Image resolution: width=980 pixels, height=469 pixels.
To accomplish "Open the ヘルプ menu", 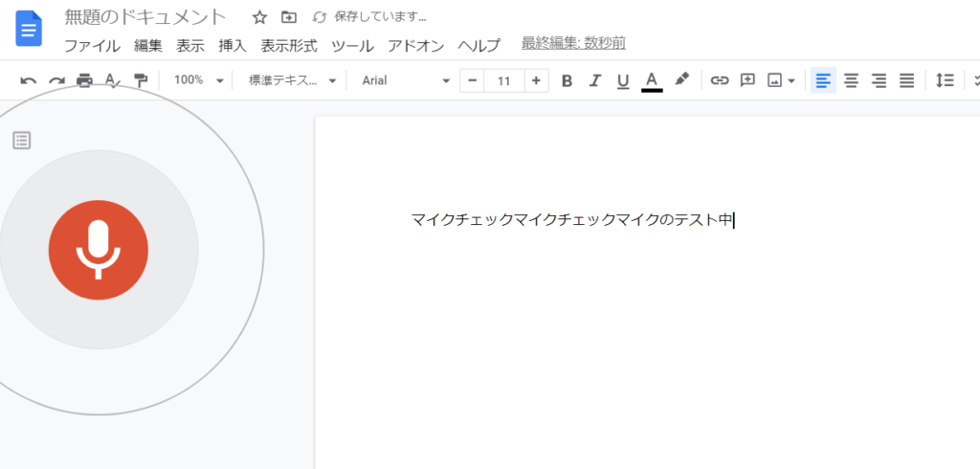I will (479, 46).
